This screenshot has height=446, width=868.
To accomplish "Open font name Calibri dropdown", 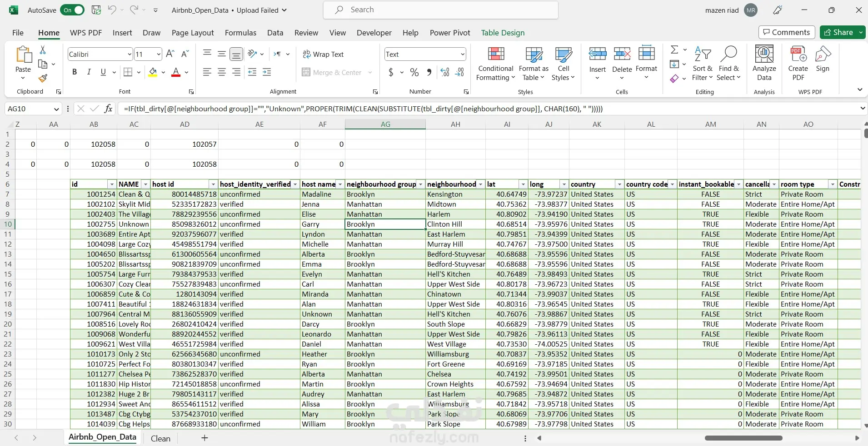I will [x=129, y=55].
